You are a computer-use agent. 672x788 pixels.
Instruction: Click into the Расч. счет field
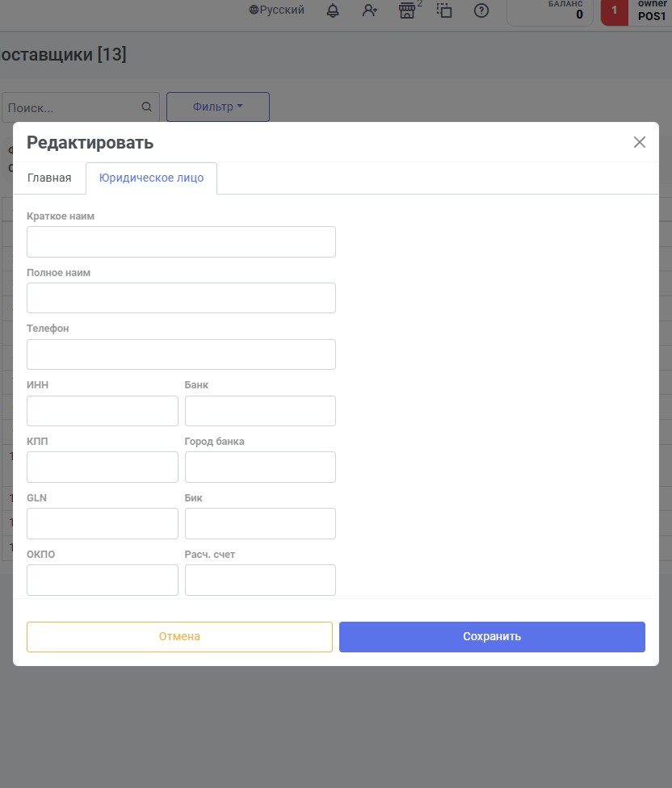pos(260,580)
